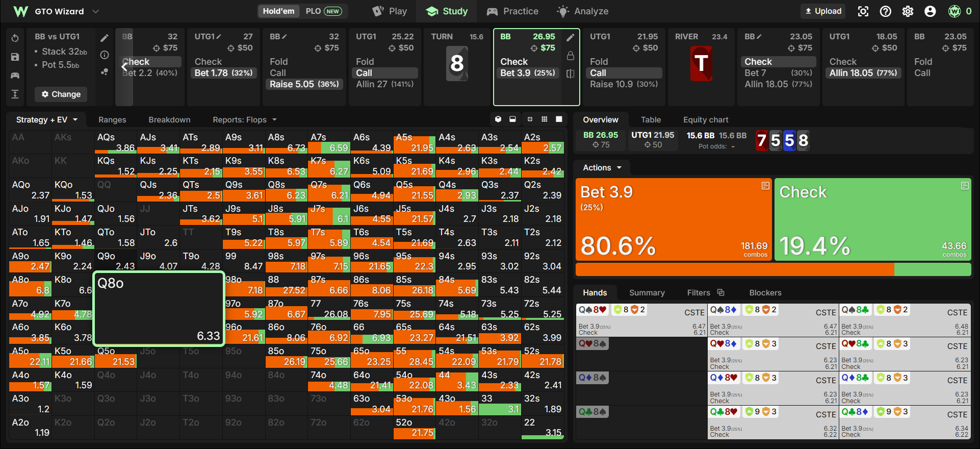Viewport: 980px width, 449px height.
Task: Go to the Practice tab
Action: [512, 11]
